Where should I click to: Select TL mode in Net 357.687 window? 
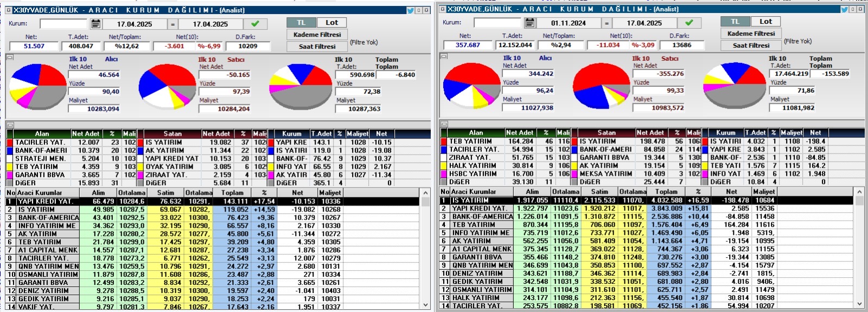tap(735, 21)
